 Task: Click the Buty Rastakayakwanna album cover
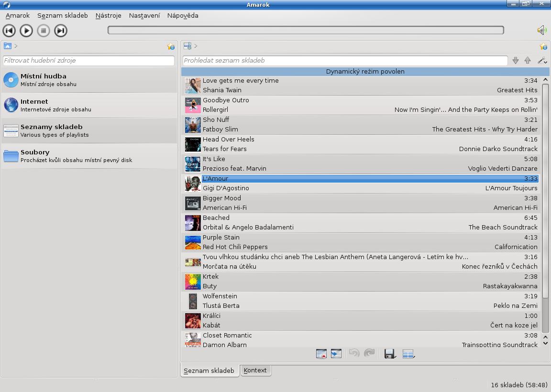(193, 282)
